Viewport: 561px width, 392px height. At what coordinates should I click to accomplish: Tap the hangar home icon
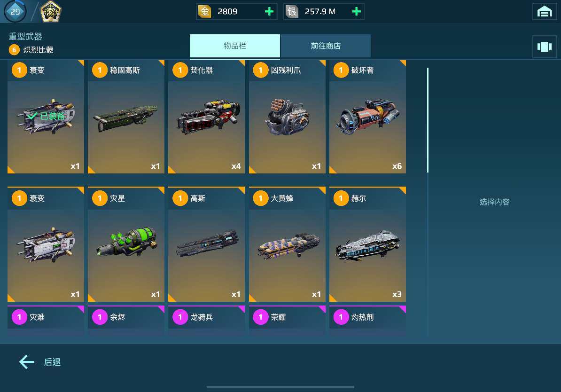(x=544, y=11)
